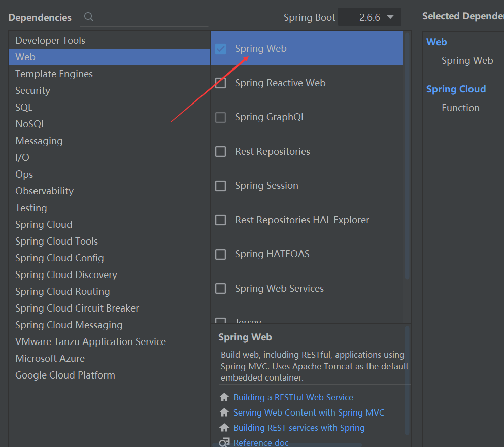This screenshot has height=447, width=504.
Task: Click the description panel scrollbar
Action: 407,381
